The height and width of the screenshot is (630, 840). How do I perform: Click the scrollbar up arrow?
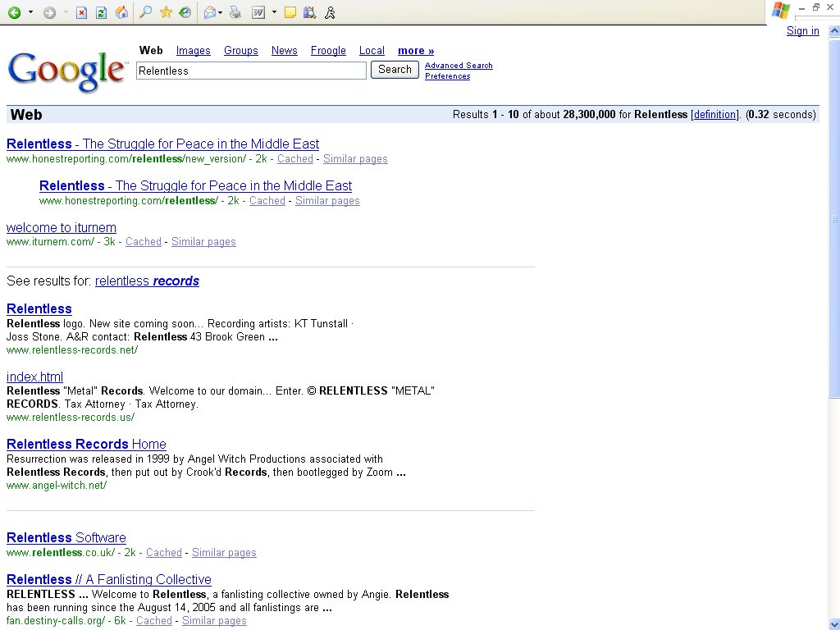[x=834, y=31]
